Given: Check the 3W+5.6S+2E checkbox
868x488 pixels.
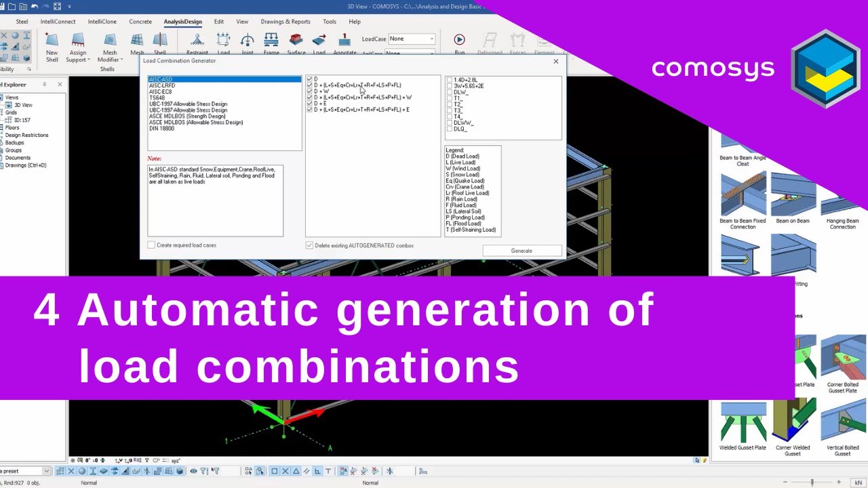Looking at the screenshot, I should pyautogui.click(x=449, y=86).
